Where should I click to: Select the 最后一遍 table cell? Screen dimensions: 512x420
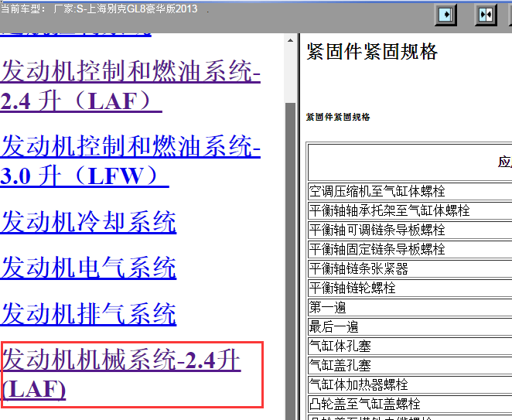point(410,326)
